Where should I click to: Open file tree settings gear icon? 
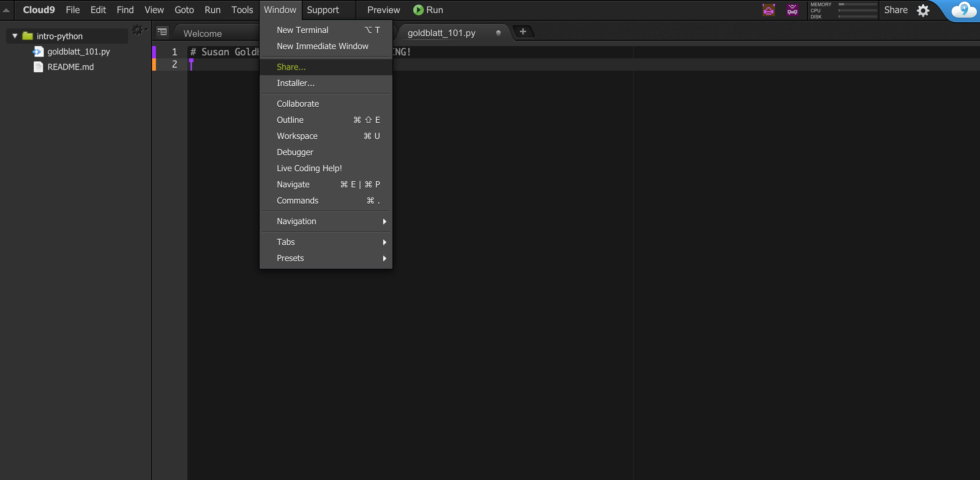(x=138, y=30)
